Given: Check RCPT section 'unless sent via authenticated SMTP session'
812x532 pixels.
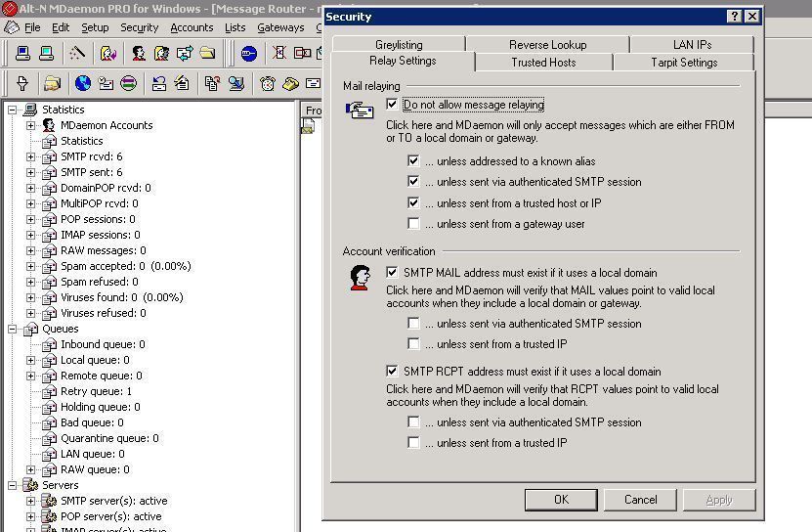Looking at the screenshot, I should (x=413, y=422).
